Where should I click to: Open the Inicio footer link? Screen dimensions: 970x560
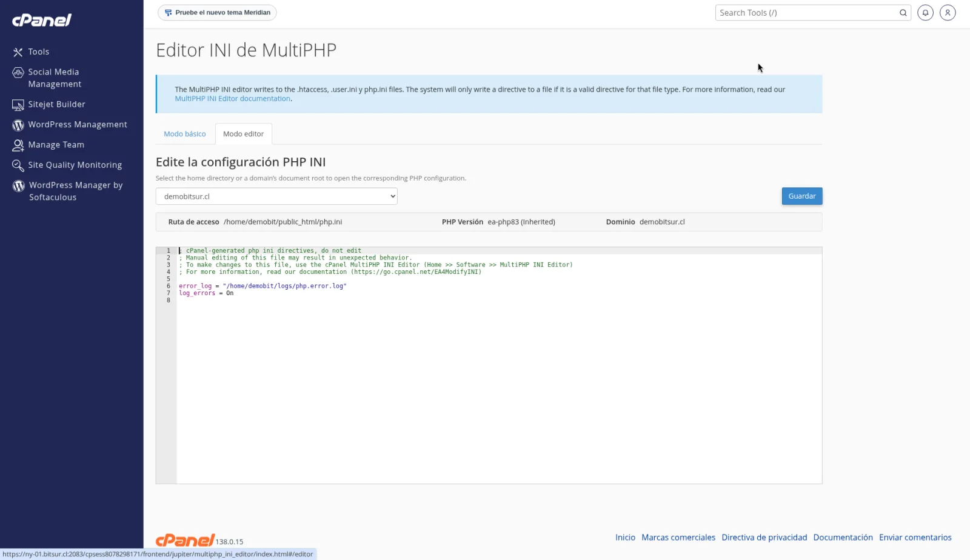tap(625, 538)
